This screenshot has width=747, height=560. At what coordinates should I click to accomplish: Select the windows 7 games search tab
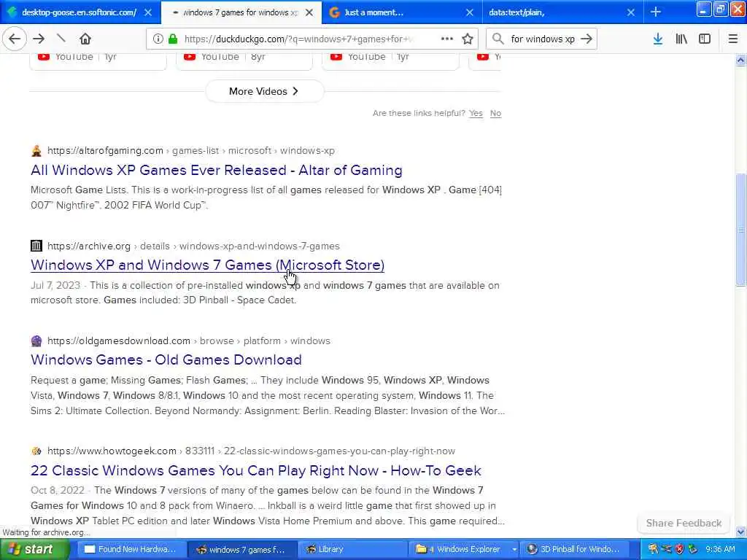(x=240, y=12)
